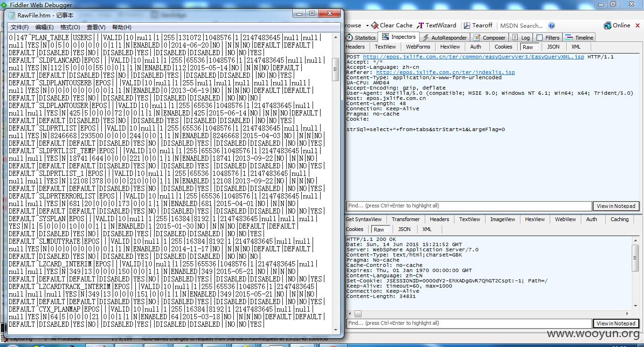The height and width of the screenshot is (347, 644).
Task: Select response HexView tab in lower pane
Action: coord(535,219)
